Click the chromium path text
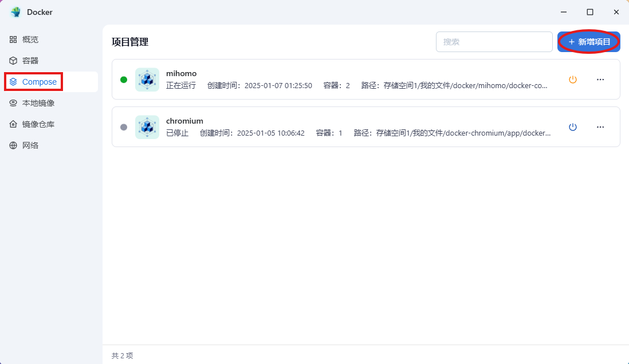The image size is (629, 364). 452,133
